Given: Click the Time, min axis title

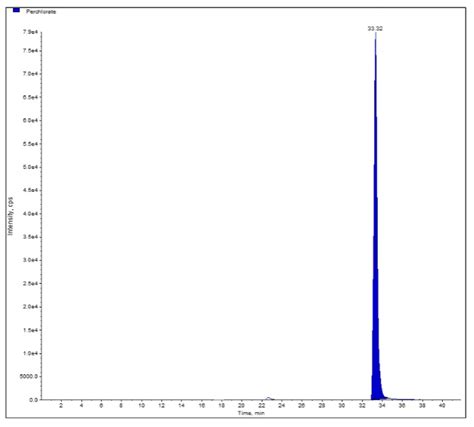Looking at the screenshot, I should [251, 413].
